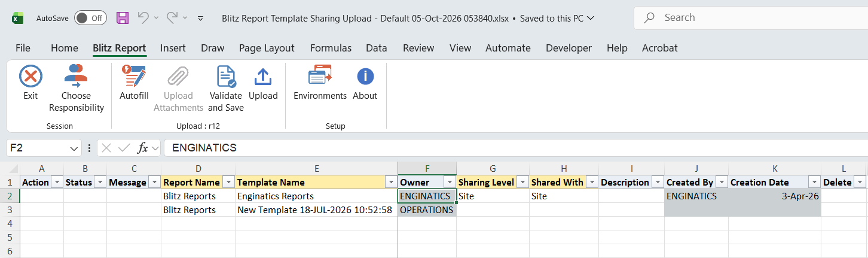The width and height of the screenshot is (868, 258).
Task: Open the Undo history dropdown arrow
Action: [157, 18]
